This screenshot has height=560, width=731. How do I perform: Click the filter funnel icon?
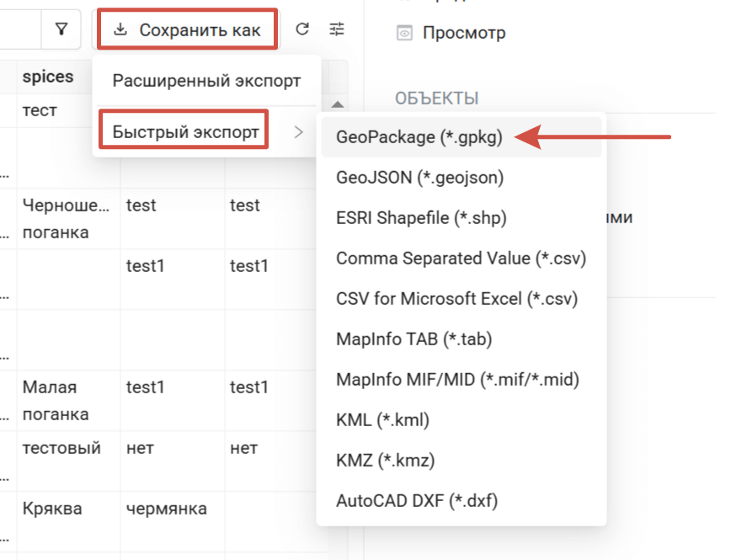pyautogui.click(x=61, y=30)
